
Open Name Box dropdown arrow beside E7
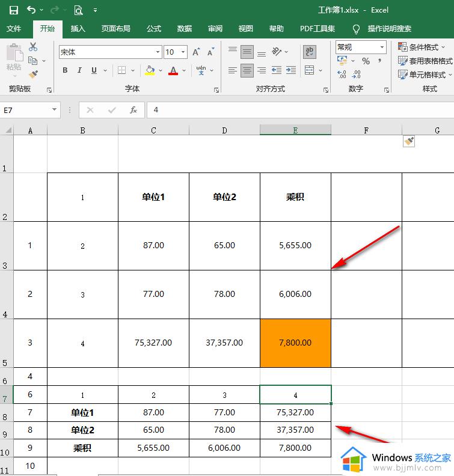(54, 109)
